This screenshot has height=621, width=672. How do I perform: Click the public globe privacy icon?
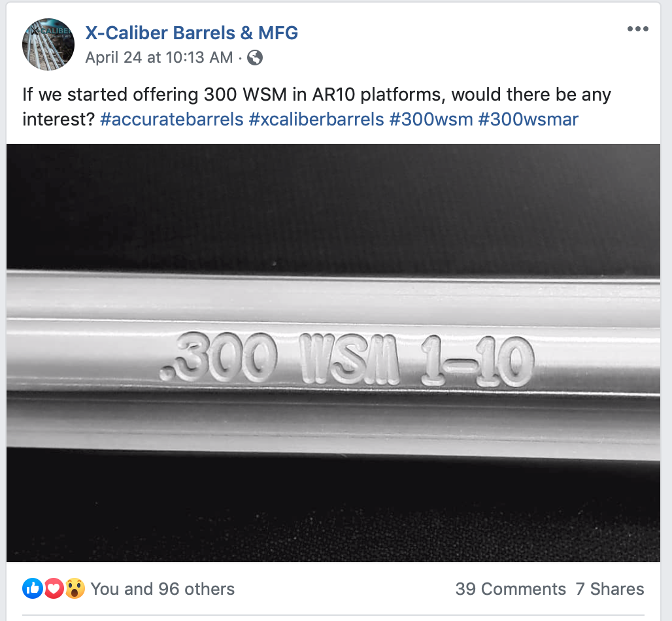pos(255,58)
